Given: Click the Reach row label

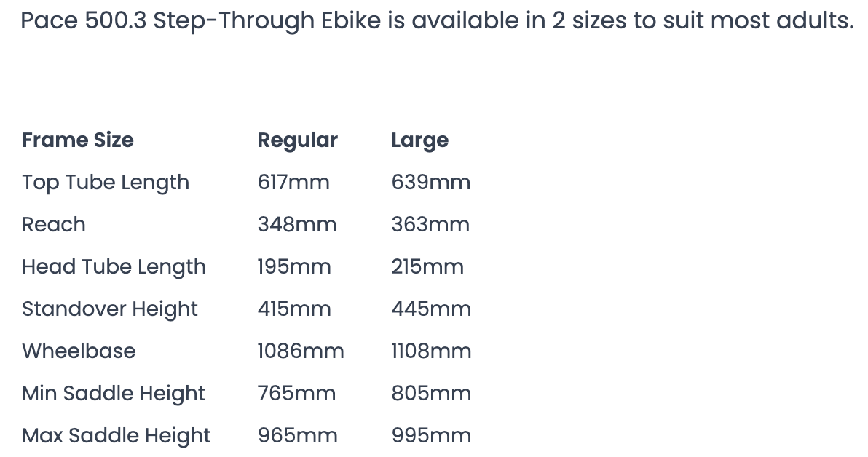Looking at the screenshot, I should [x=54, y=224].
